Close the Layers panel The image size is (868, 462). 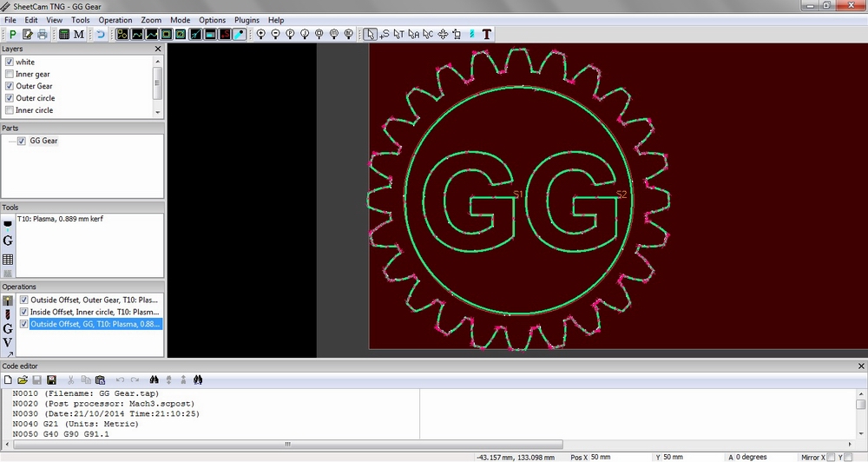click(x=158, y=49)
